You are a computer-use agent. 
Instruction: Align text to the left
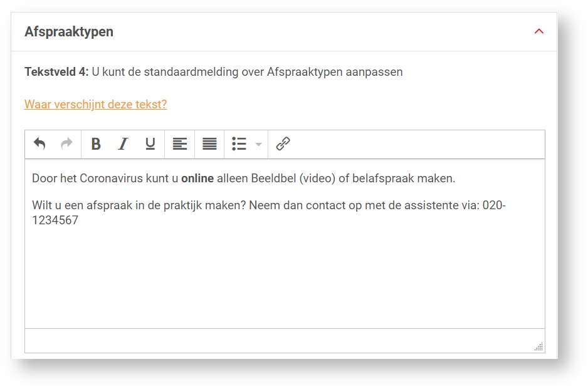[180, 144]
